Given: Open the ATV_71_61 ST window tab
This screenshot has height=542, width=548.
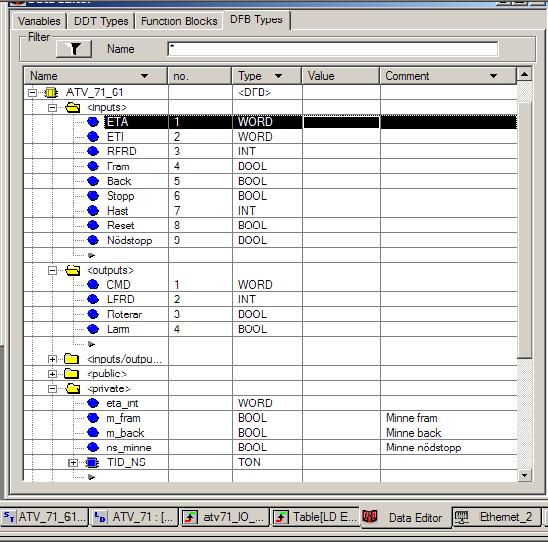Looking at the screenshot, I should click(x=45, y=517).
